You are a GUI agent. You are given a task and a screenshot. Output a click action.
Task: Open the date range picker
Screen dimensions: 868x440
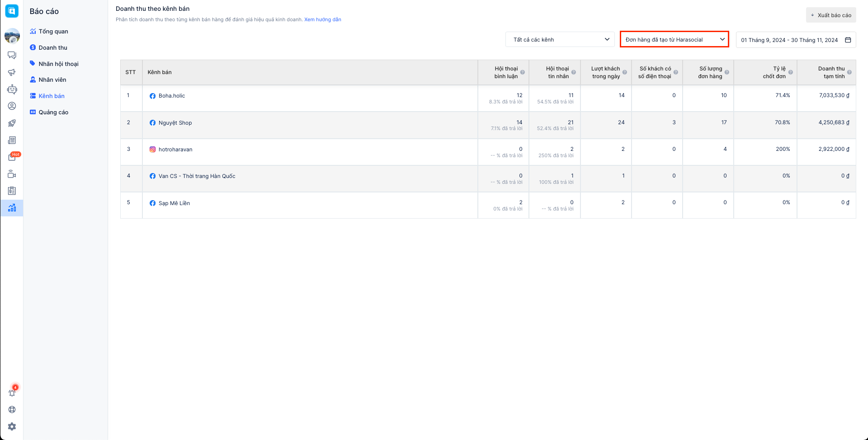coord(795,40)
